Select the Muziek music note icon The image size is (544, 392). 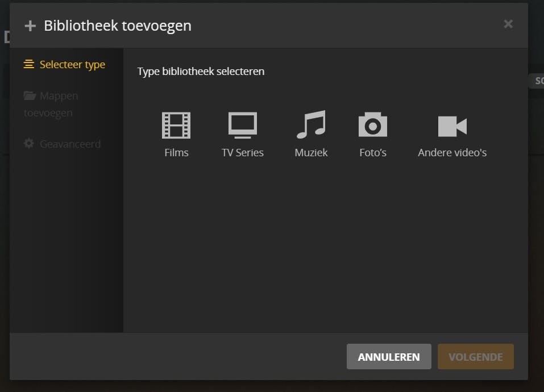(x=310, y=124)
